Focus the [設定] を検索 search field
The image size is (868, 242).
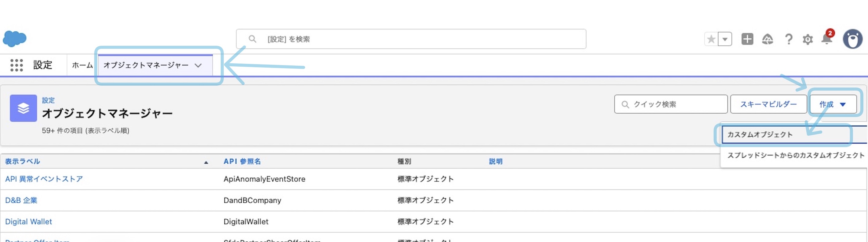(411, 39)
